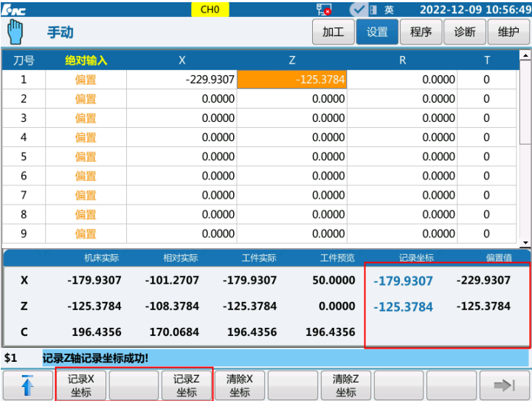Click the workpiece preview X value 50.0000
Viewport: 532px width, 401px height.
tap(334, 280)
